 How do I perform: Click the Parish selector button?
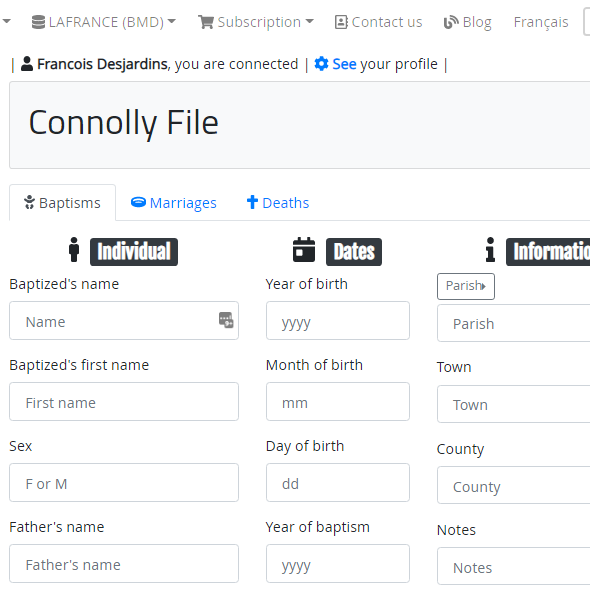(x=466, y=286)
